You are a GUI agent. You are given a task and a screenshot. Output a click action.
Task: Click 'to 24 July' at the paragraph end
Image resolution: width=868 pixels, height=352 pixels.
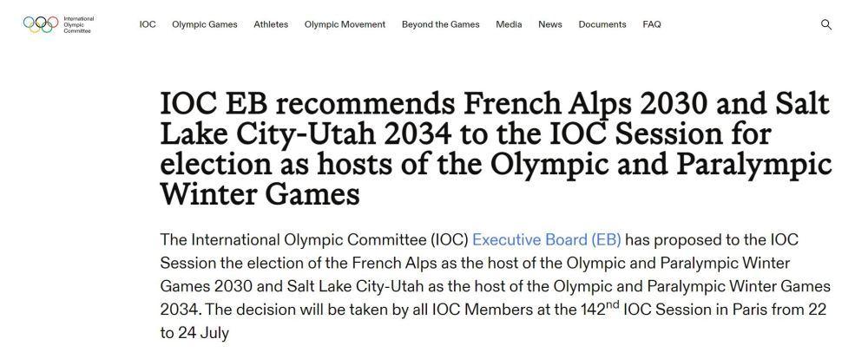194,332
